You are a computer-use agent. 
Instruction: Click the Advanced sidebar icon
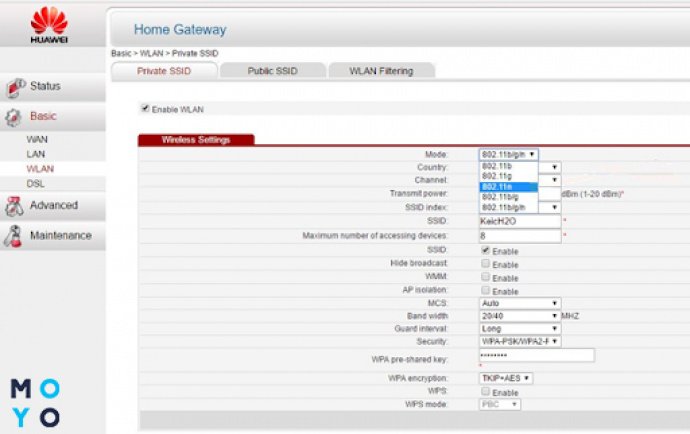pyautogui.click(x=14, y=206)
